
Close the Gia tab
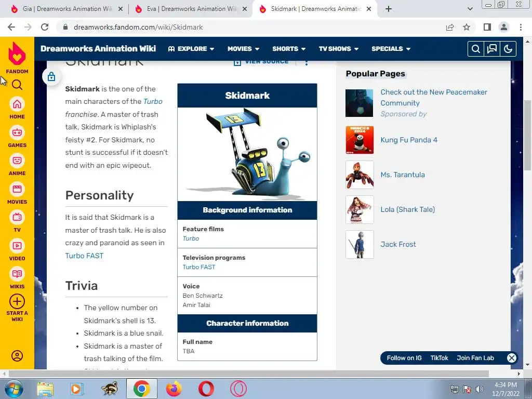pos(121,9)
